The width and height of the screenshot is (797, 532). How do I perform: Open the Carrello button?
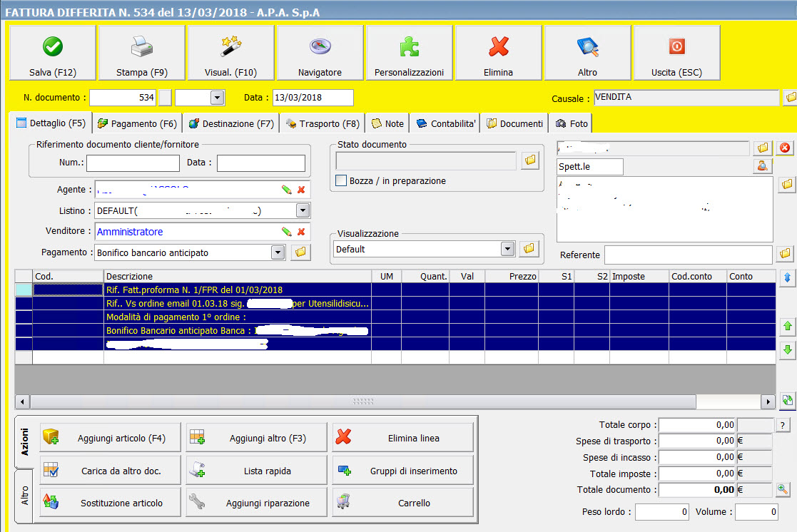403,503
